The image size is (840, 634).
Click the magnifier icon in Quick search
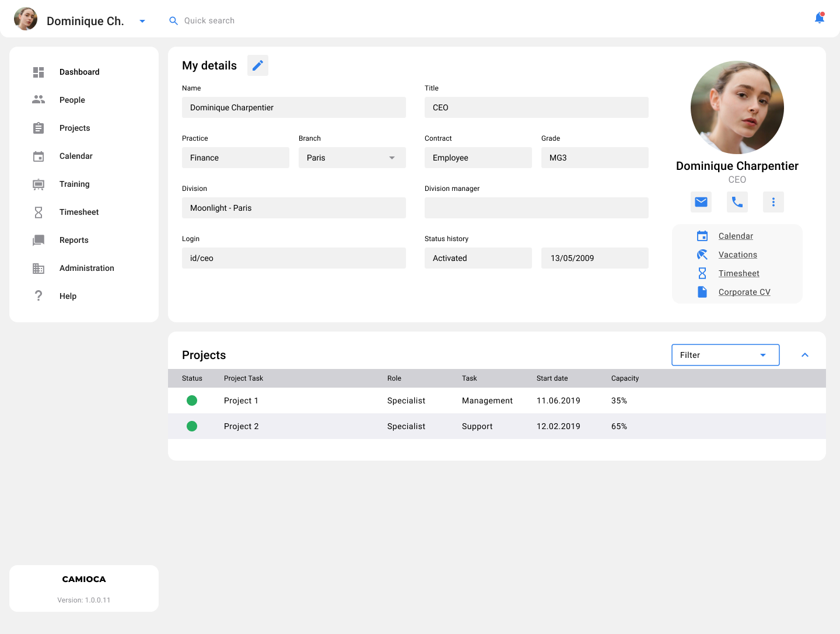click(173, 20)
